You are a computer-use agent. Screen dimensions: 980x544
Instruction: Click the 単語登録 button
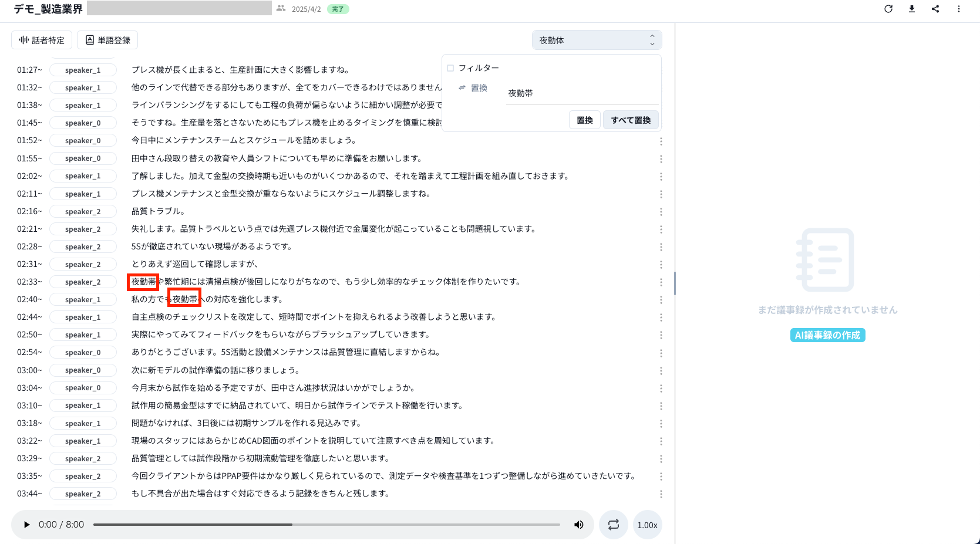click(x=107, y=40)
